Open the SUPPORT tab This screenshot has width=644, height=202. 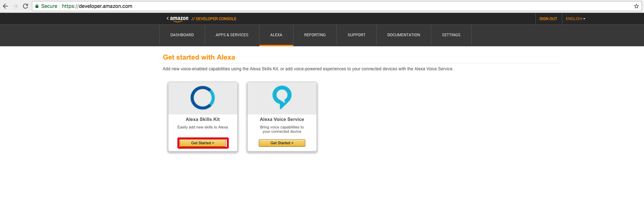point(357,35)
